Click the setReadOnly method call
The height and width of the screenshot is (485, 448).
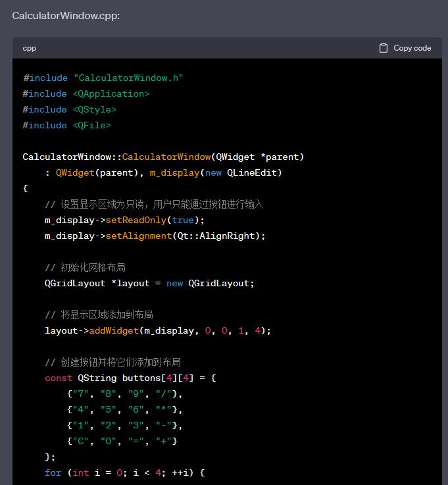point(136,220)
